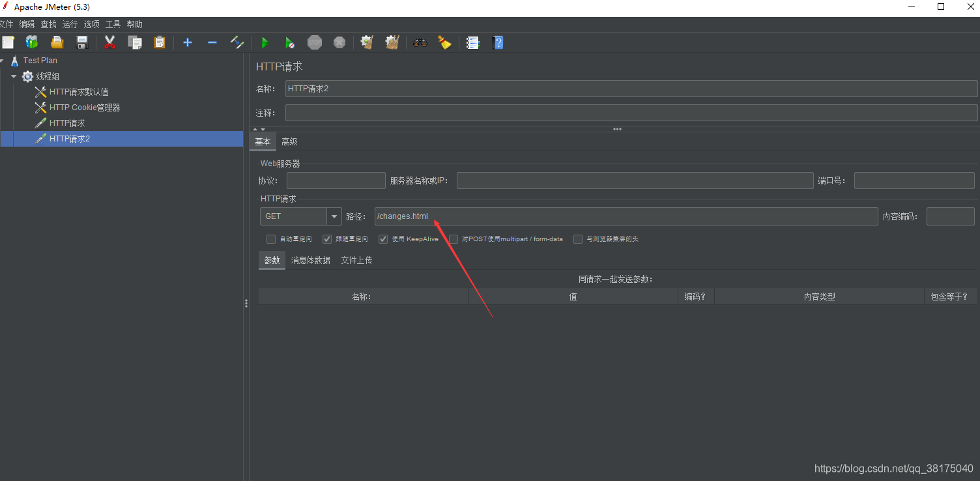
Task: Open the 选项 menu
Action: pos(92,24)
